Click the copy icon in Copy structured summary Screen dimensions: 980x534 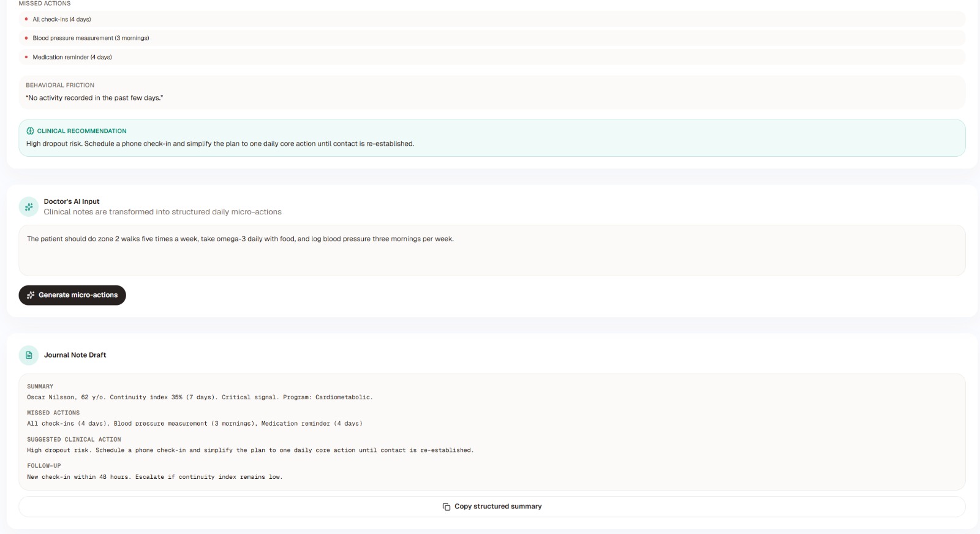[447, 506]
